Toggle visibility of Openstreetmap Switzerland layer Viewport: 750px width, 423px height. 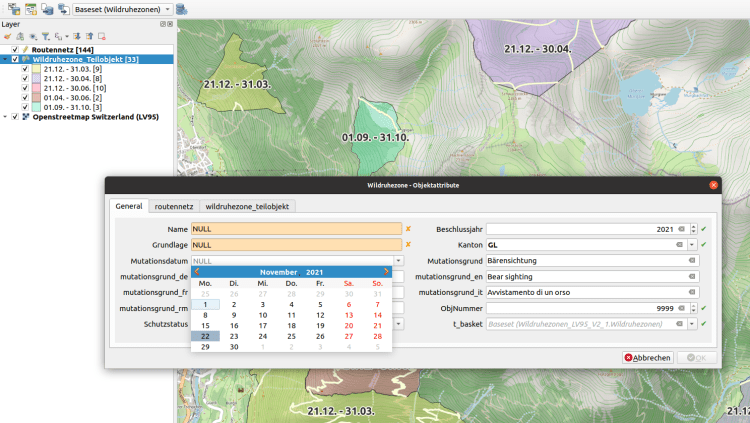pos(15,117)
